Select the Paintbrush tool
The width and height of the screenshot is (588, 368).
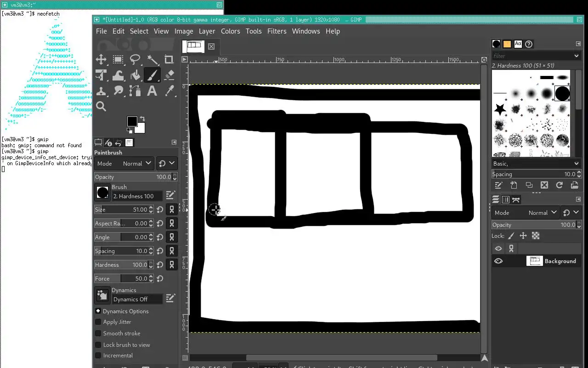point(152,75)
